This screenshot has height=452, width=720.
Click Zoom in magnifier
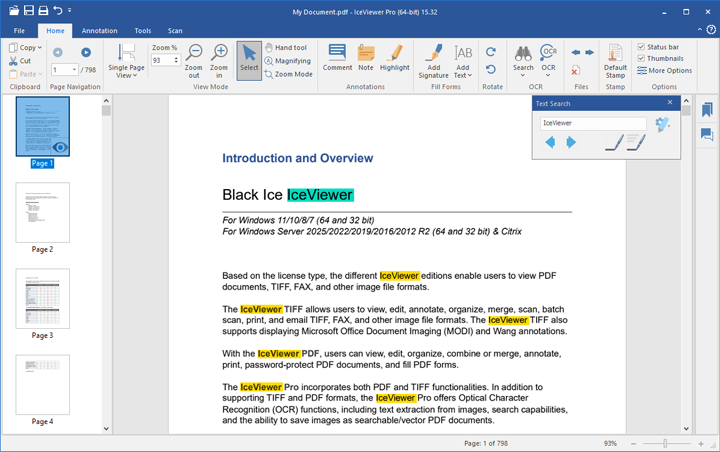tap(219, 61)
